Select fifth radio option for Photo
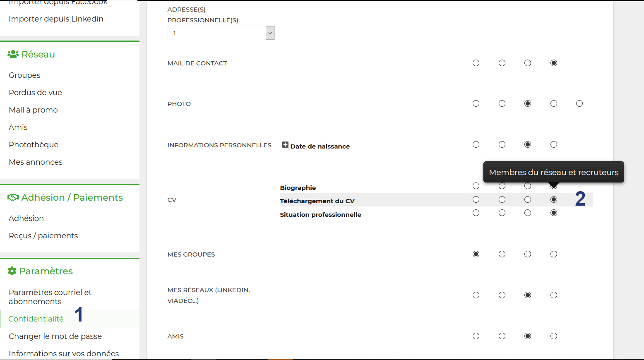The image size is (644, 360). point(579,103)
